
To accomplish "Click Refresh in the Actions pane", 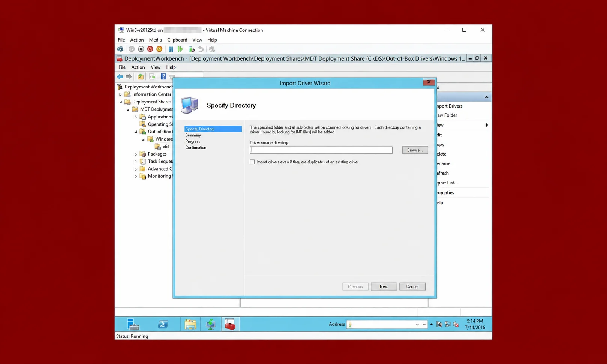I will point(443,173).
